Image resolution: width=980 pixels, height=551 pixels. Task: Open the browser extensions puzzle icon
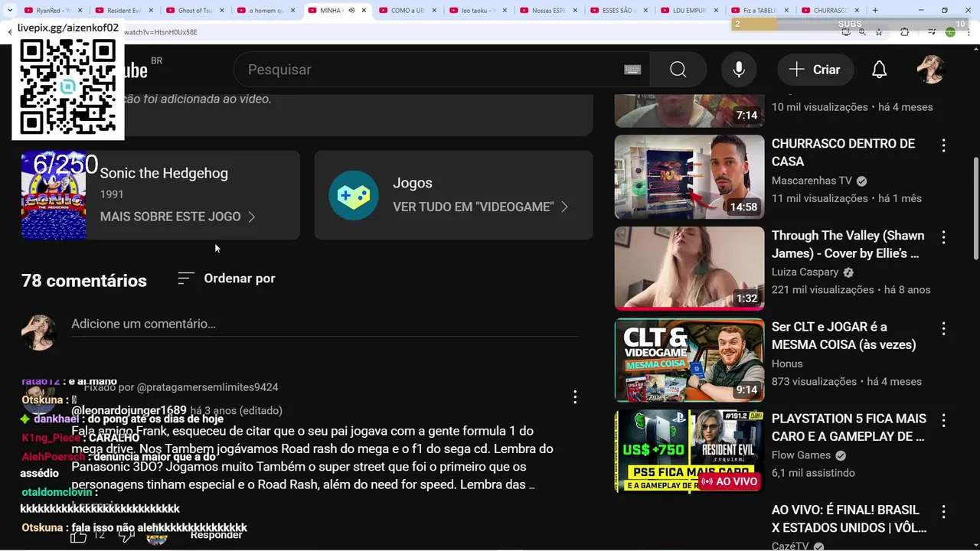[x=904, y=32]
